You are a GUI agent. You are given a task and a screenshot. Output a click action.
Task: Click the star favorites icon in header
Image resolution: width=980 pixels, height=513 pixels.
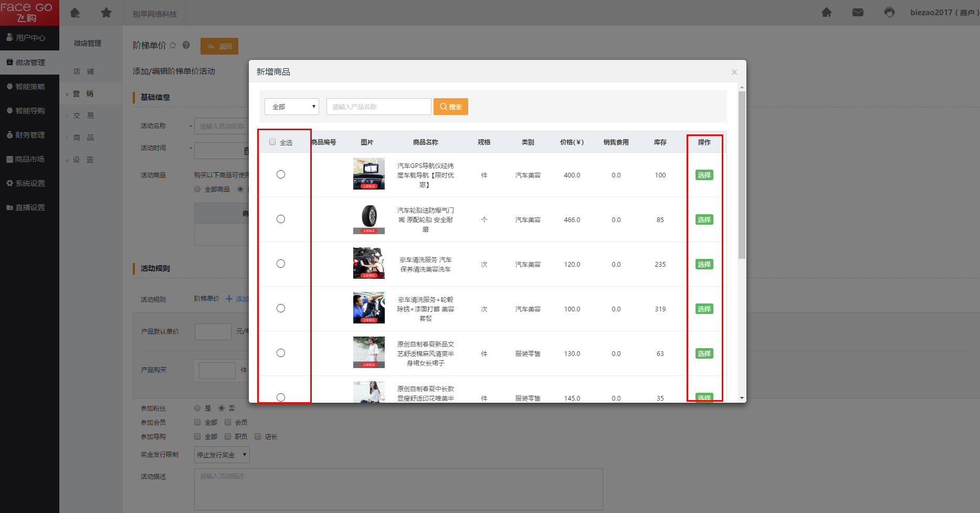(106, 13)
